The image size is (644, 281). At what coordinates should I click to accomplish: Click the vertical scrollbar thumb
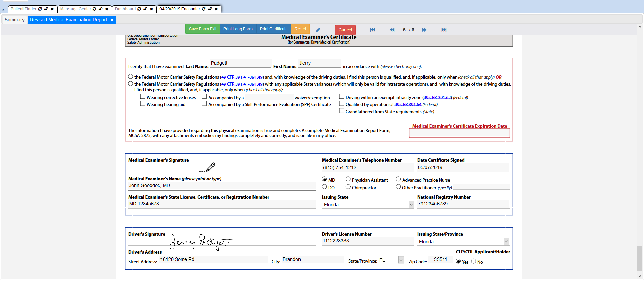coord(640,258)
